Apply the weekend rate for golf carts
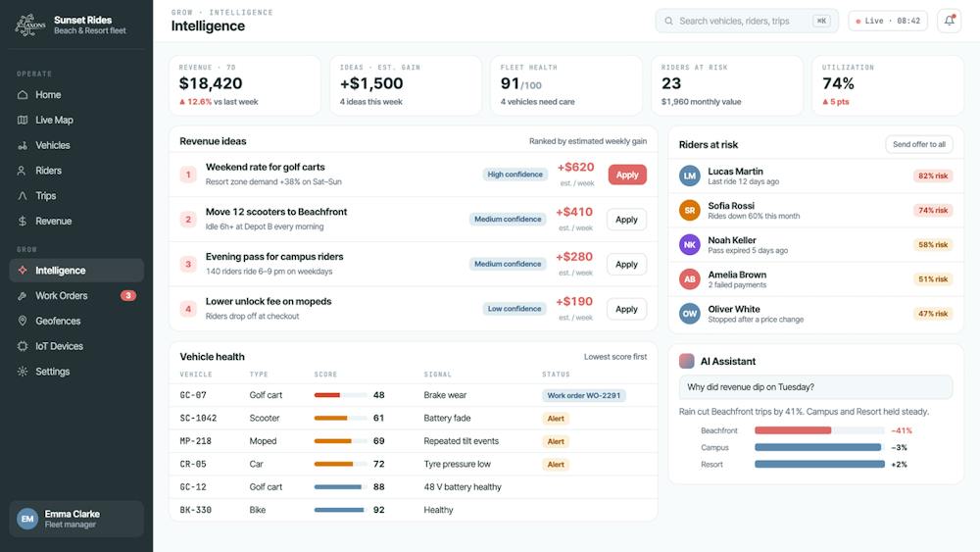980x552 pixels. [627, 176]
